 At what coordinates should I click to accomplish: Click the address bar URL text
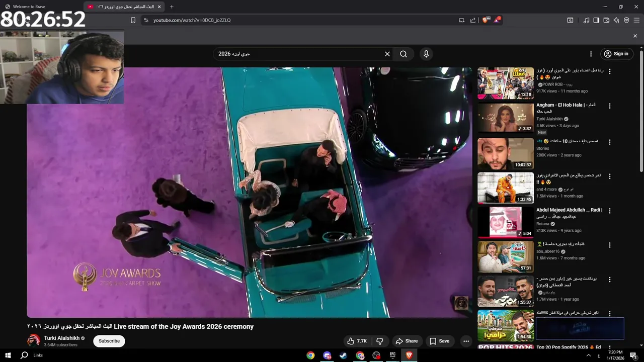(x=192, y=20)
